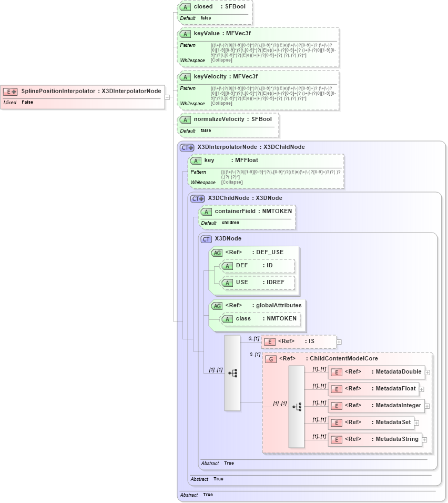Click the E icon of MetadataFloat
Screen dimensions: 448x503
coord(337,389)
